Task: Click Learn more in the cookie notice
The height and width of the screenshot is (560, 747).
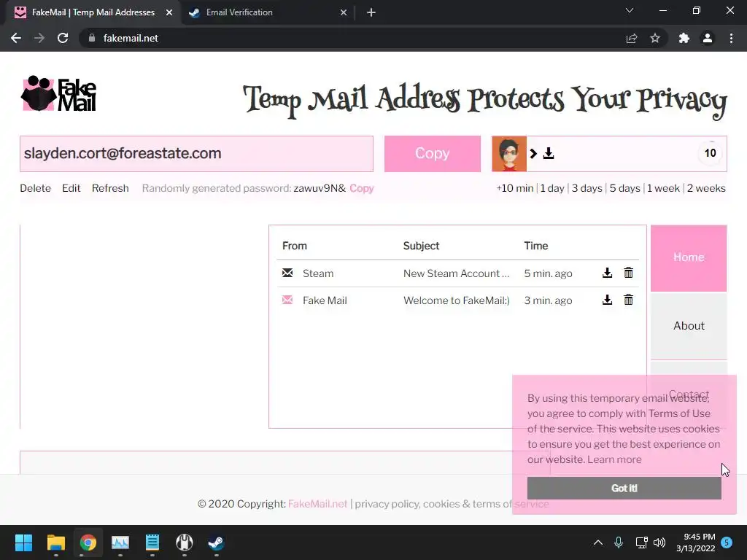Action: [614, 459]
